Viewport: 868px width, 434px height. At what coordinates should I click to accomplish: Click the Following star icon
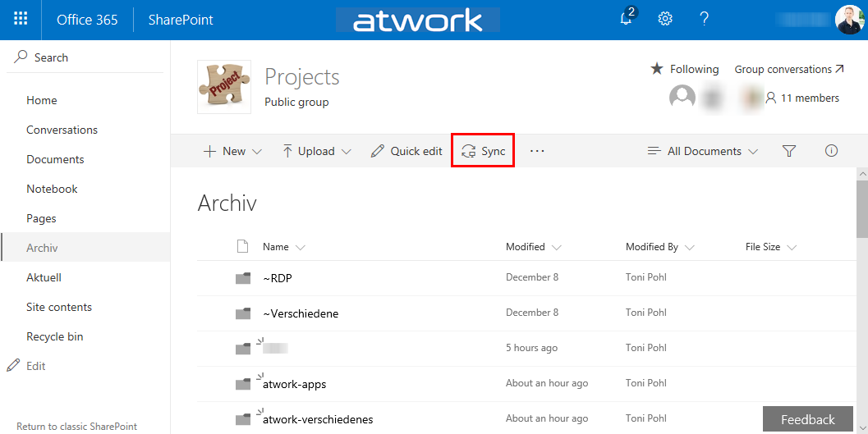click(x=656, y=69)
